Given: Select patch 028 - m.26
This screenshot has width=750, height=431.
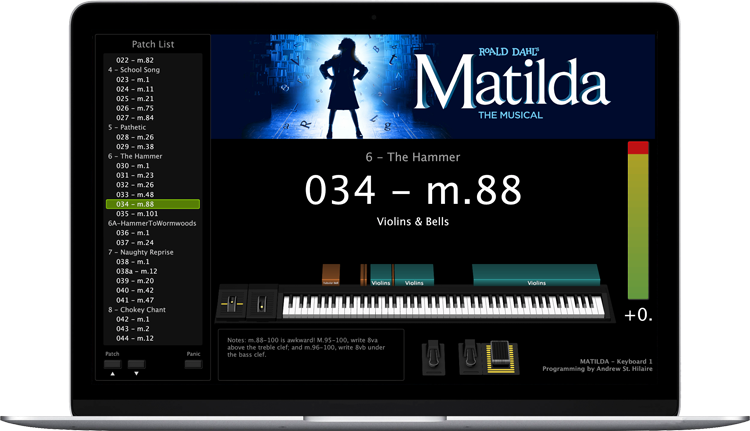Looking at the screenshot, I should pyautogui.click(x=153, y=137).
